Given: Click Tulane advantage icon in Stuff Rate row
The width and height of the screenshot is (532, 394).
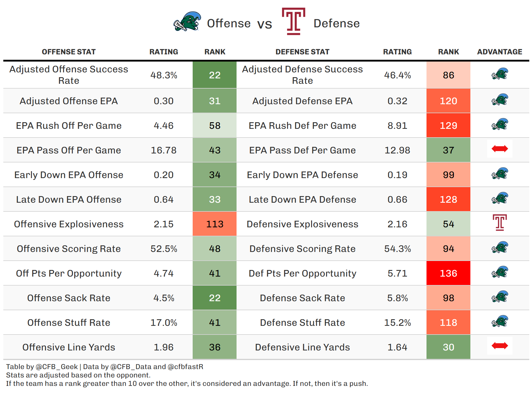Looking at the screenshot, I should (x=500, y=321).
